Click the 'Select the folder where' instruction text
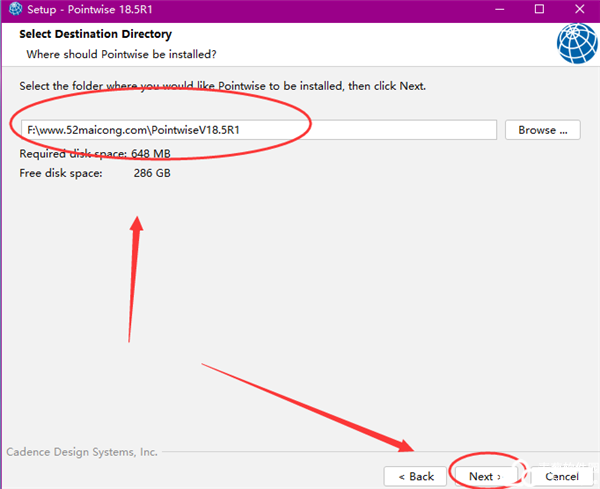Screen dimensions: 600x489 tap(222, 86)
